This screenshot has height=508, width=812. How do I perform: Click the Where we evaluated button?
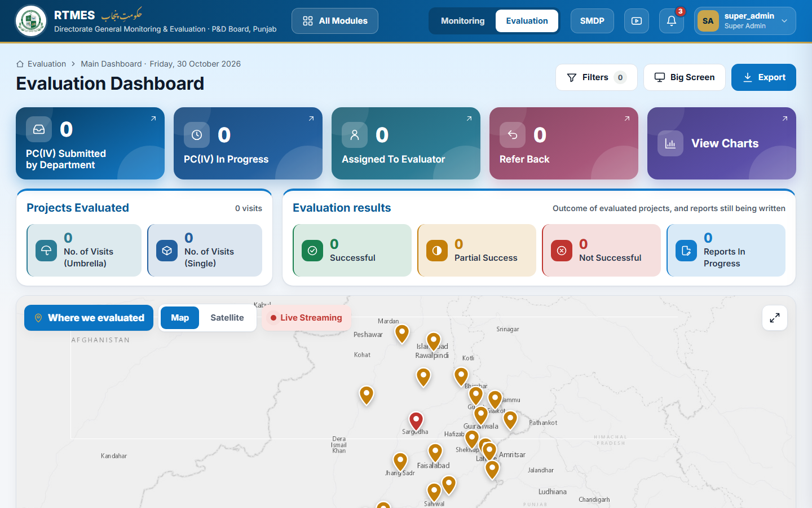coord(89,318)
